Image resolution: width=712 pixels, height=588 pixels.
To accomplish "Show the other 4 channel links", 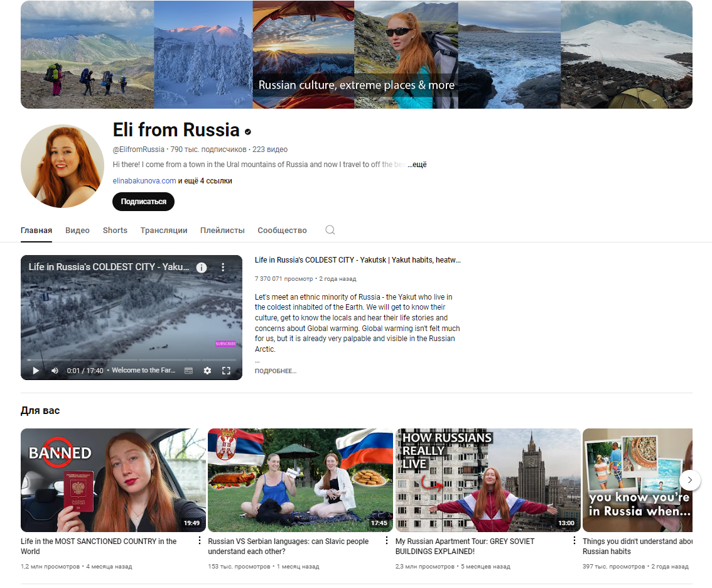I will (x=205, y=181).
